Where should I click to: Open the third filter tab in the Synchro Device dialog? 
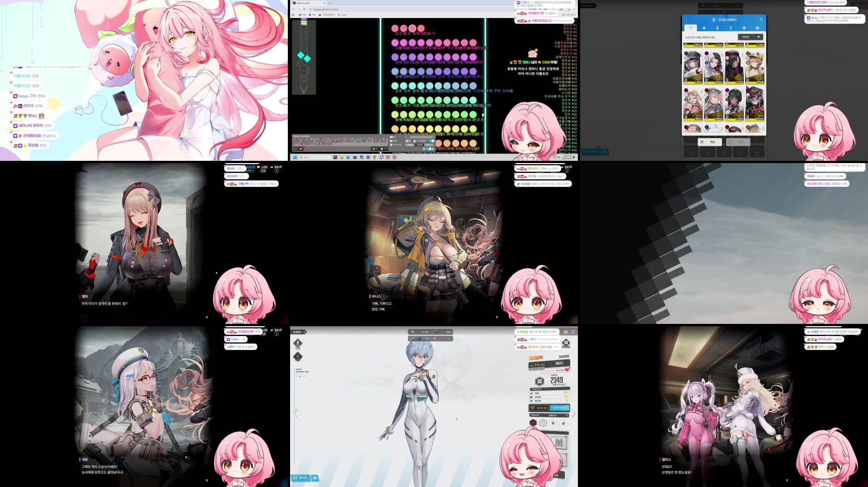pos(718,28)
